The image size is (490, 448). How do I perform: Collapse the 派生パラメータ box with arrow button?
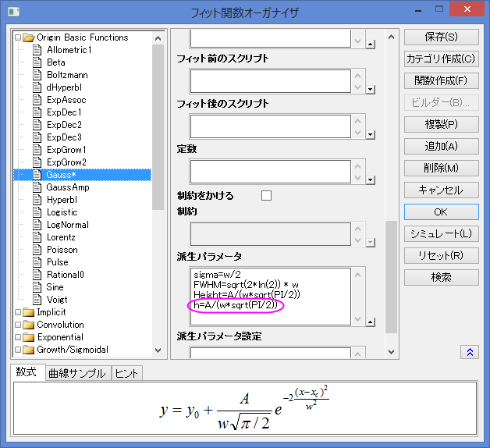click(371, 322)
